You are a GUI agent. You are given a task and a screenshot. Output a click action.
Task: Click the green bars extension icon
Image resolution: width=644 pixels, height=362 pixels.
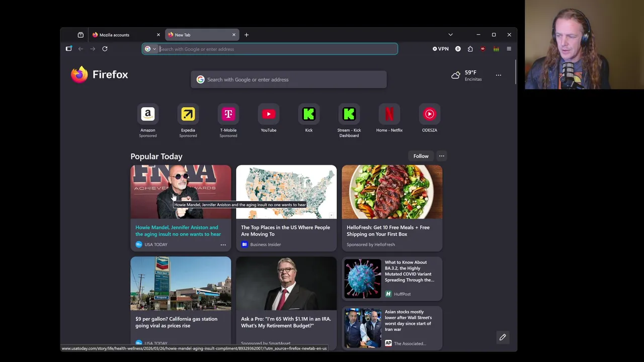click(496, 49)
